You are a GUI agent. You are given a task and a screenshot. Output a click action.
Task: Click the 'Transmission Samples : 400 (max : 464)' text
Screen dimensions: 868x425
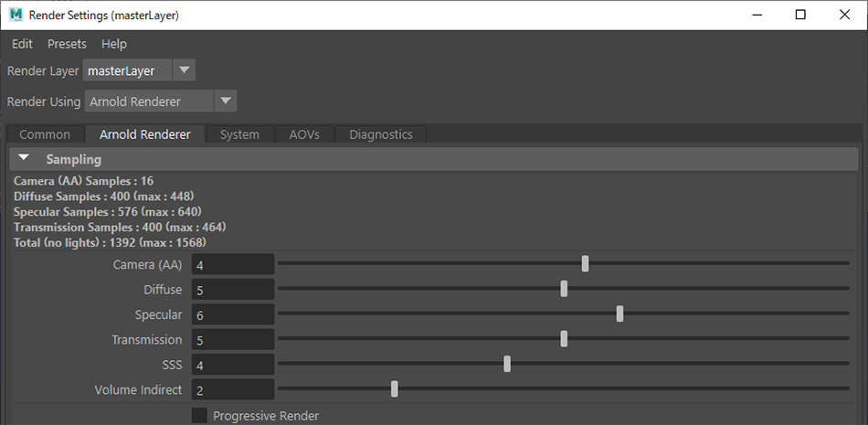tap(120, 228)
